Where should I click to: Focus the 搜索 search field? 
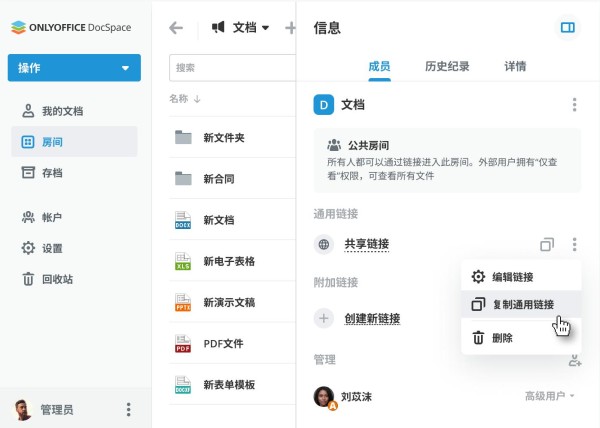click(x=232, y=68)
